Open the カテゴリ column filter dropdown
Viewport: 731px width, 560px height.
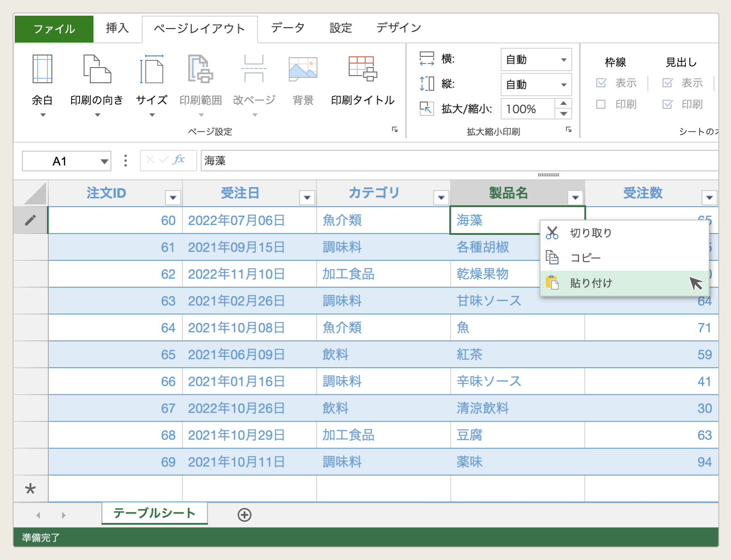tap(442, 197)
